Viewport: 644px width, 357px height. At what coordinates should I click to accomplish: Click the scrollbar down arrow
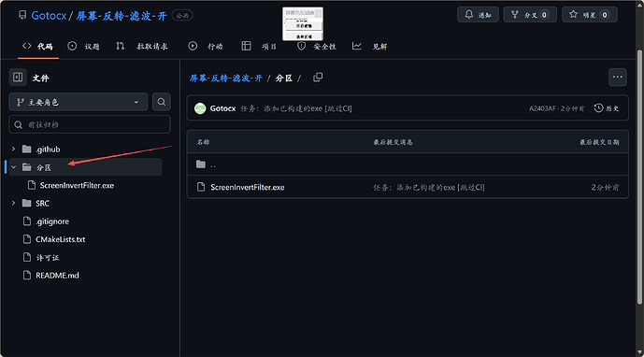point(639,352)
